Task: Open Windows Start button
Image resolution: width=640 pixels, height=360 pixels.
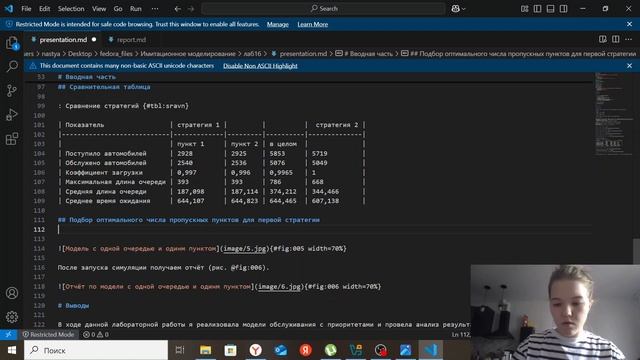Action: pos(12,350)
